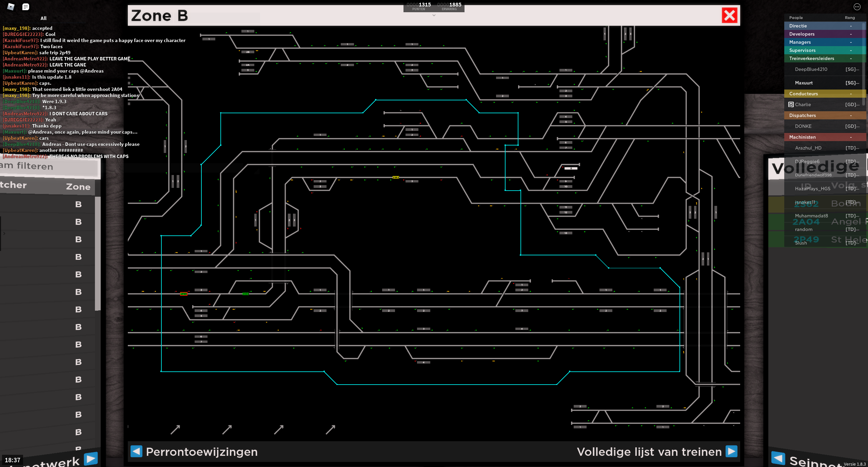The image size is (868, 467).
Task: Click the blue left arrow by Seinpost
Action: point(778,458)
